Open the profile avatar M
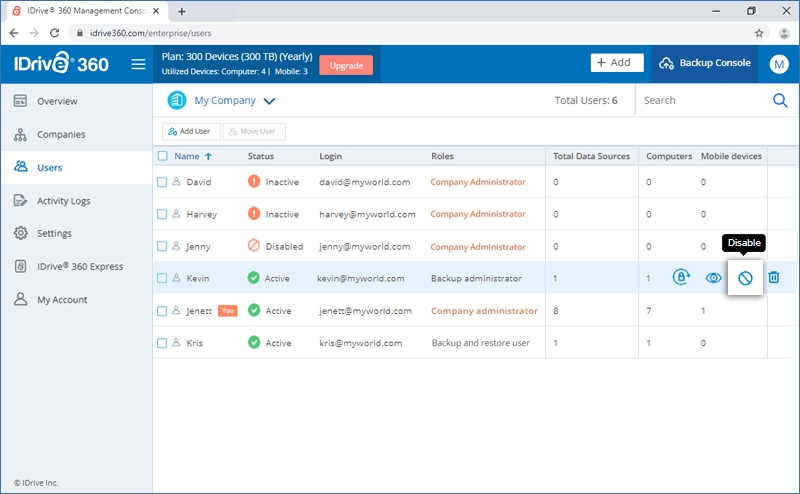 779,64
